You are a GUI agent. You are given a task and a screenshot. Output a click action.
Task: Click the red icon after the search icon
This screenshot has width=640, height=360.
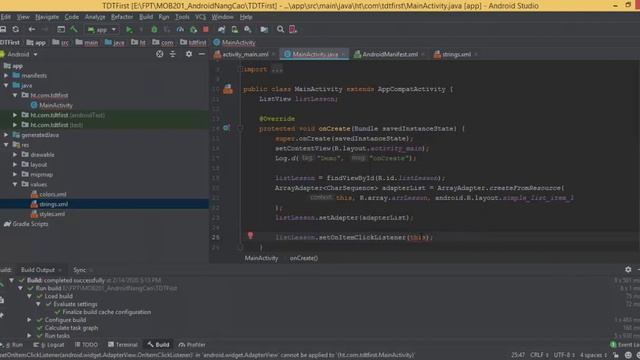(x=293, y=29)
